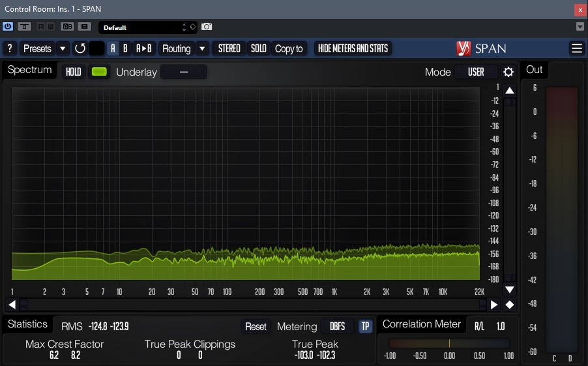The width and height of the screenshot is (588, 366).
Task: Click the horizontal scroll left arrow
Action: pos(12,305)
